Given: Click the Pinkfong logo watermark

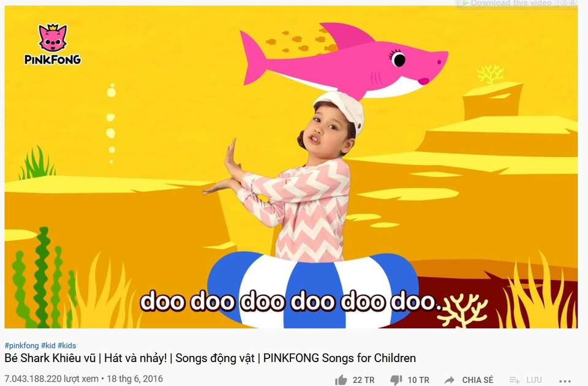Looking at the screenshot, I should click(x=52, y=44).
